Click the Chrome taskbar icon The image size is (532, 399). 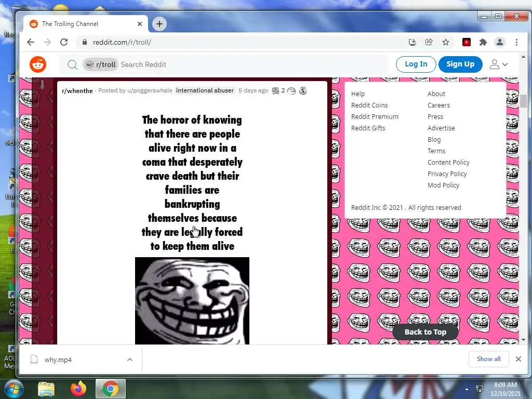[111, 389]
